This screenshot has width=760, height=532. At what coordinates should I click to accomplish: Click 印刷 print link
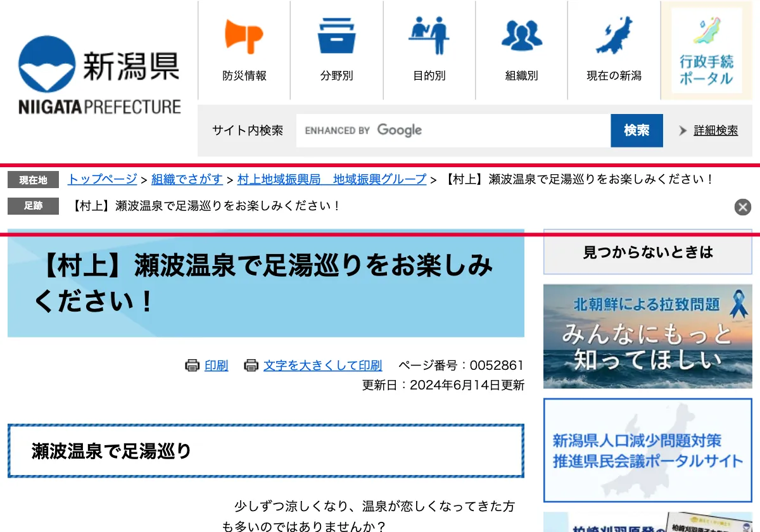tap(217, 365)
